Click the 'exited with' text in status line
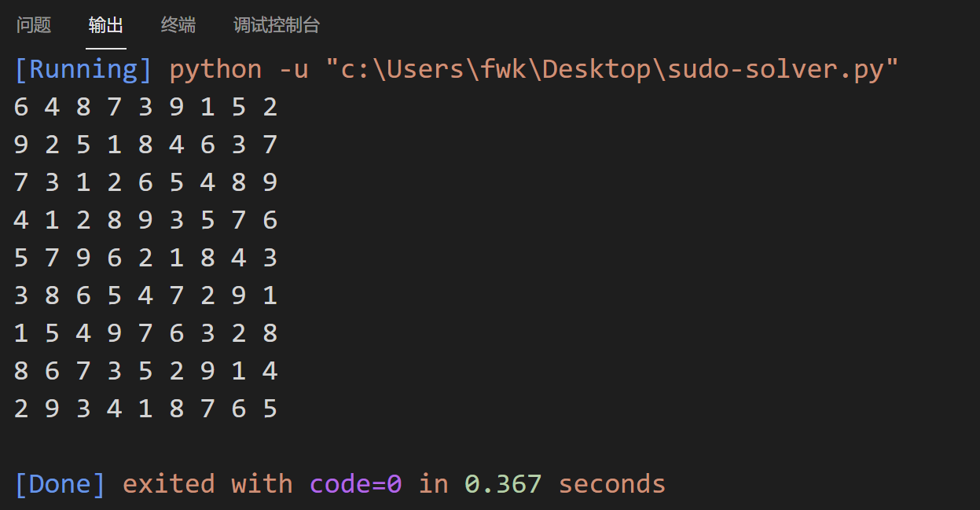The height and width of the screenshot is (510, 980). pos(207,483)
